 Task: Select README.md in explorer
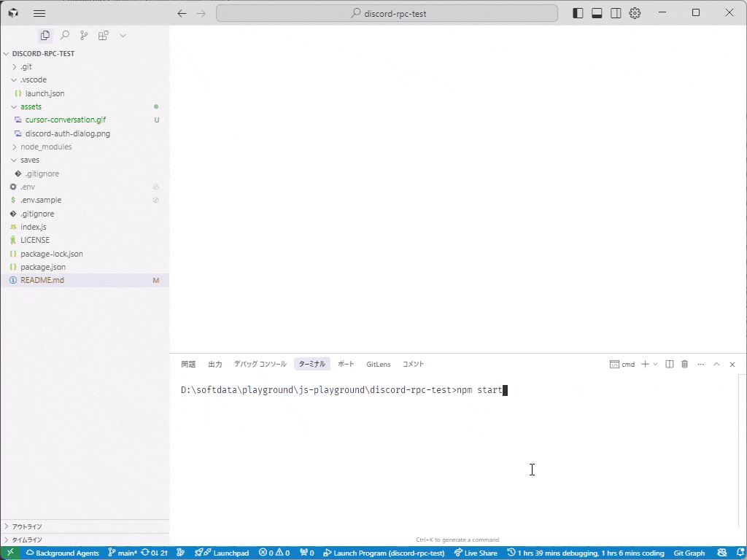(85, 280)
